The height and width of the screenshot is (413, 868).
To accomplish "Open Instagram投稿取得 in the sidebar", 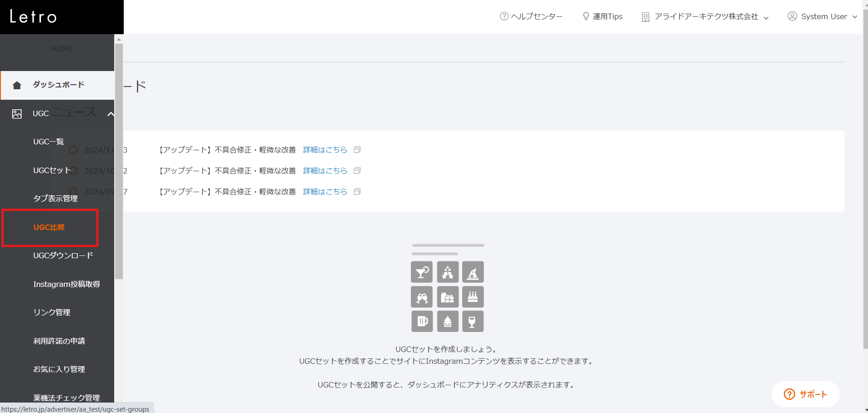I will coord(66,284).
